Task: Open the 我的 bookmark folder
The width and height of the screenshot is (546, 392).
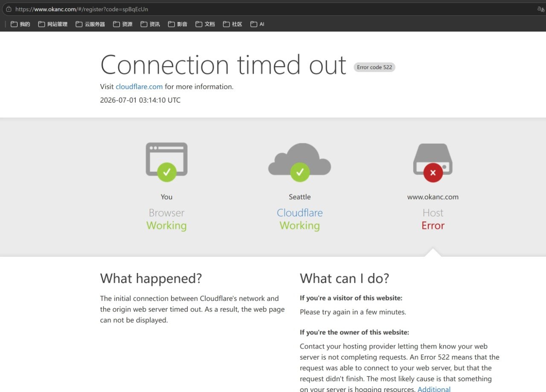Action: point(20,24)
